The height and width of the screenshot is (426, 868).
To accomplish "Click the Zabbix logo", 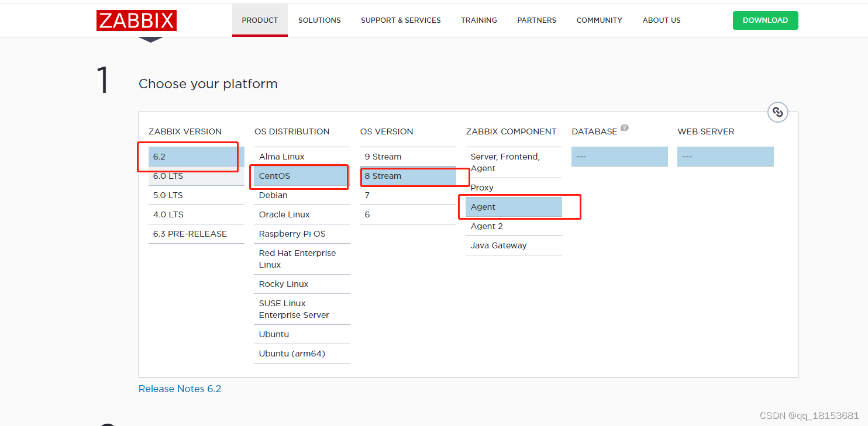I will [x=136, y=20].
